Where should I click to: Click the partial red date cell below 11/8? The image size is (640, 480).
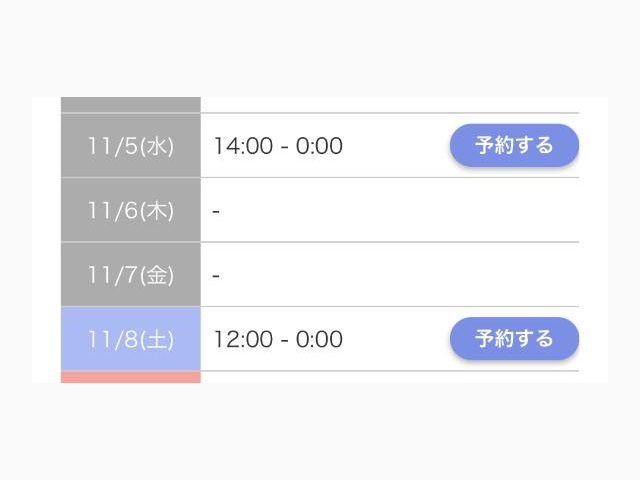pos(130,377)
